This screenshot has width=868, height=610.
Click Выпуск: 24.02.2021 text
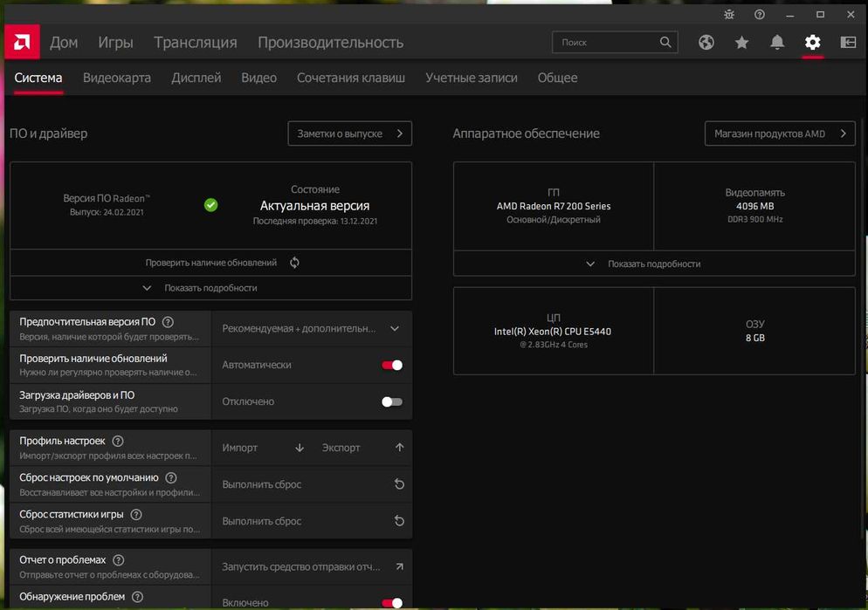[107, 212]
